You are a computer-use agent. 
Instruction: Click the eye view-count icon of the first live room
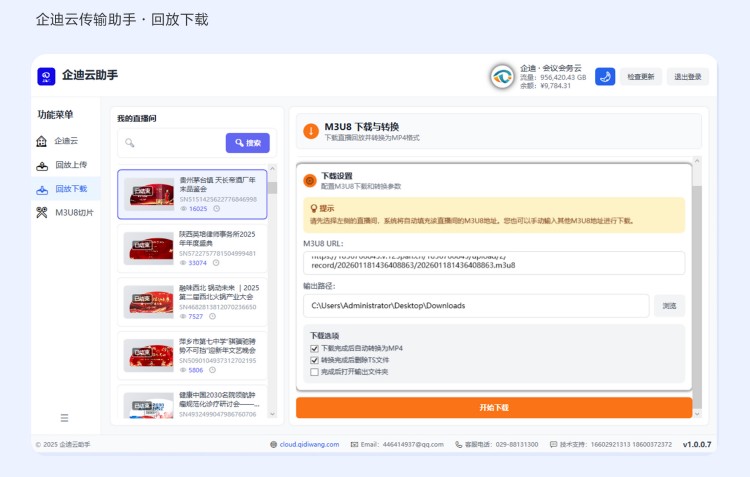(x=184, y=209)
